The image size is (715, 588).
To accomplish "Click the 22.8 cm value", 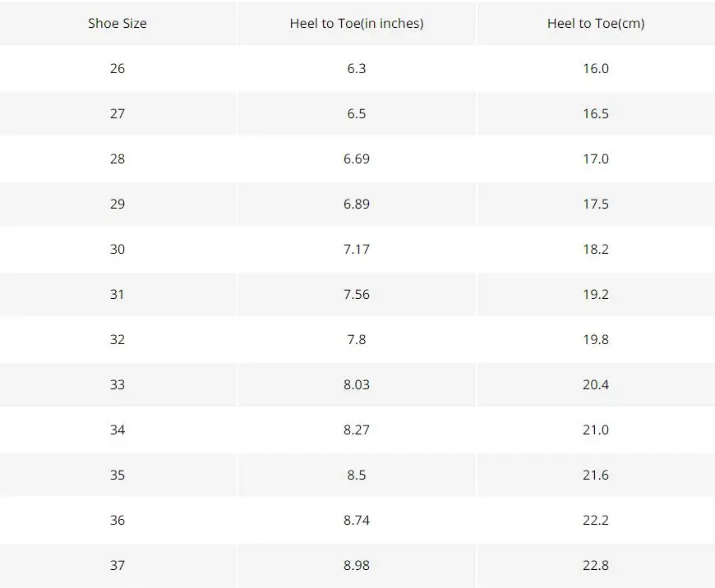I will tap(596, 565).
